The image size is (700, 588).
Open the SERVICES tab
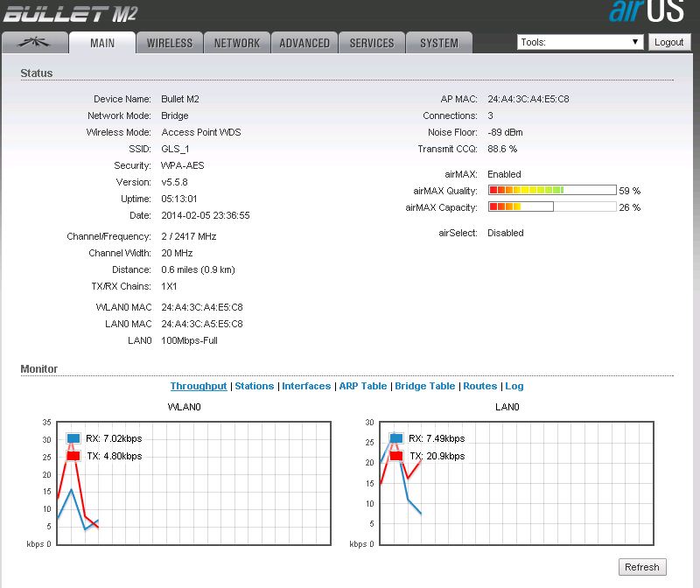click(x=372, y=43)
